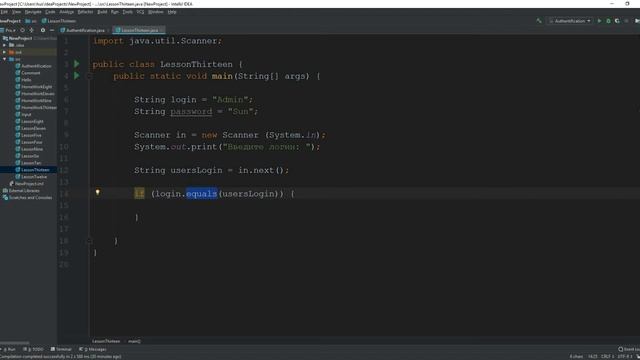640x360 pixels.
Task: Select LessonEight in project tree
Action: (29, 122)
